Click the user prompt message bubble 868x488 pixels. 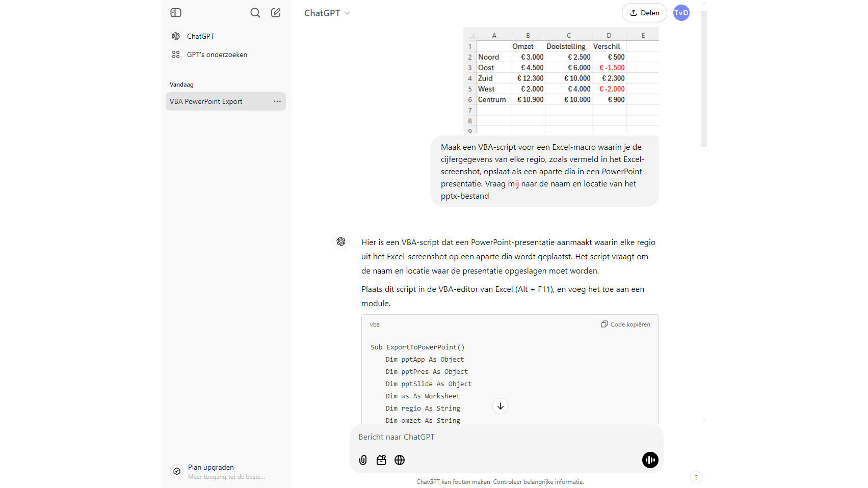[x=545, y=171]
